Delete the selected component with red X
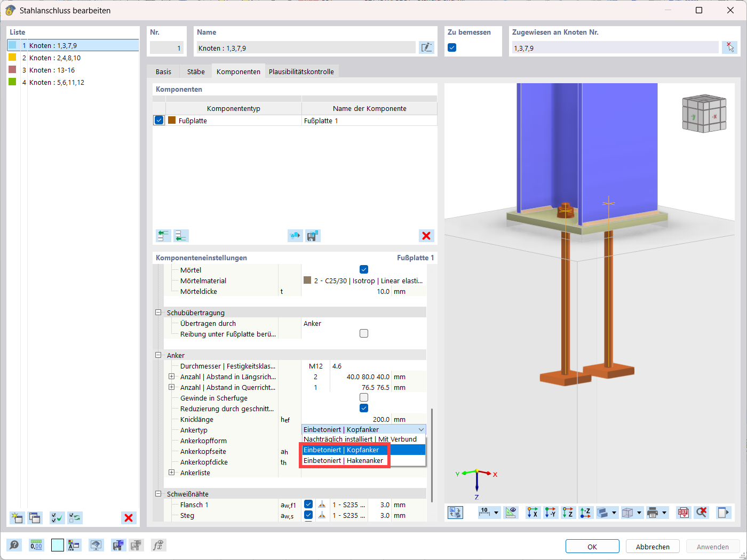This screenshot has width=747, height=560. coord(426,236)
